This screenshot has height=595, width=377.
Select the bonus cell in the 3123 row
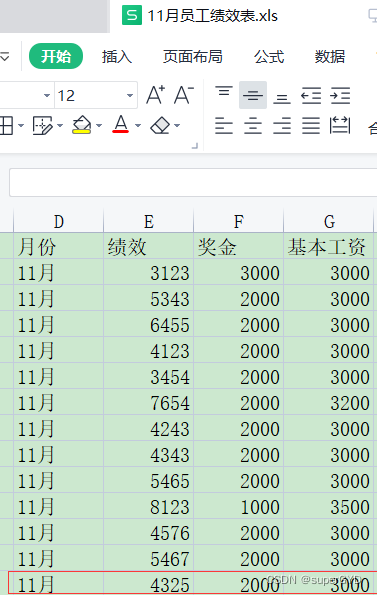pos(239,272)
